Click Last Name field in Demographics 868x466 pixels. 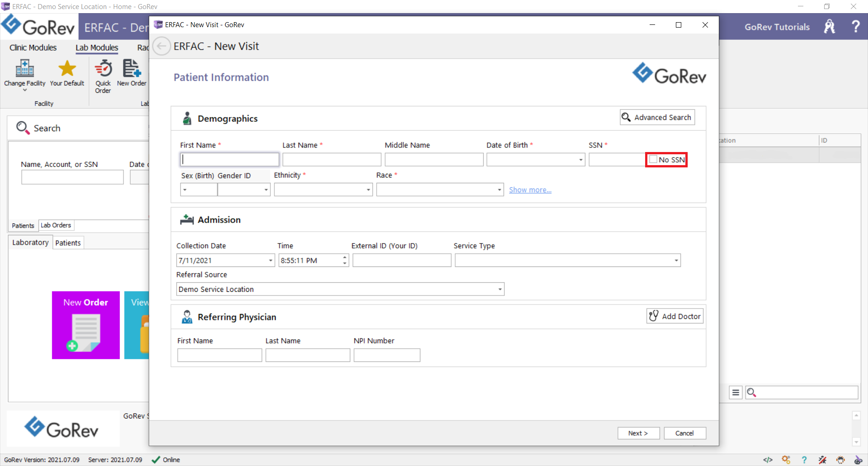[x=332, y=159]
